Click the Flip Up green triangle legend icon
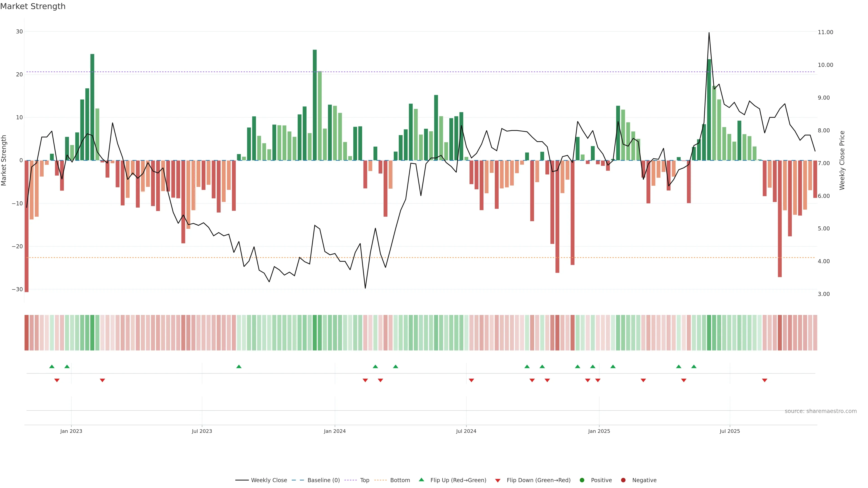 (421, 480)
